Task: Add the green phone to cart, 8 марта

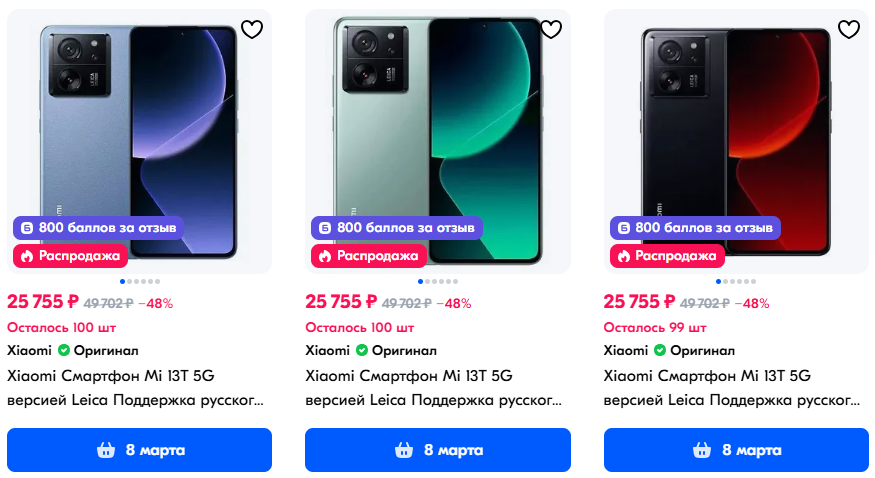Action: [437, 450]
